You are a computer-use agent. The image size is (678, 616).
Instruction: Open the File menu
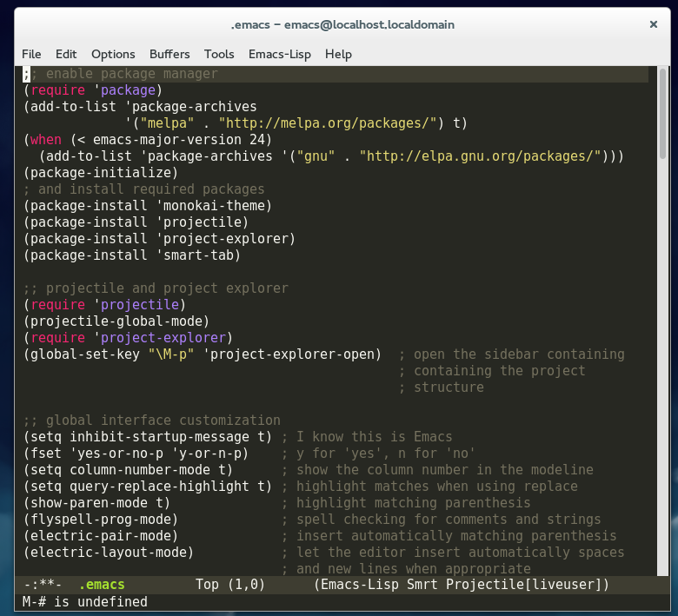coord(31,54)
